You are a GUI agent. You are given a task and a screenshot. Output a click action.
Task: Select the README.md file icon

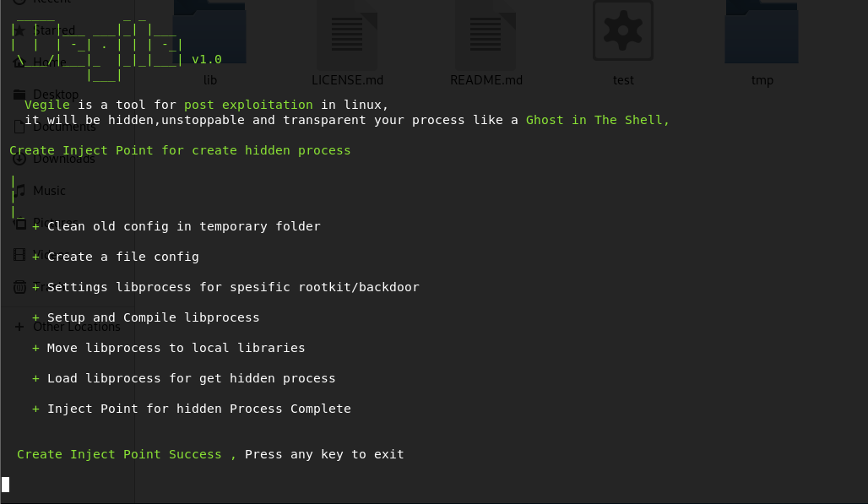[x=486, y=35]
